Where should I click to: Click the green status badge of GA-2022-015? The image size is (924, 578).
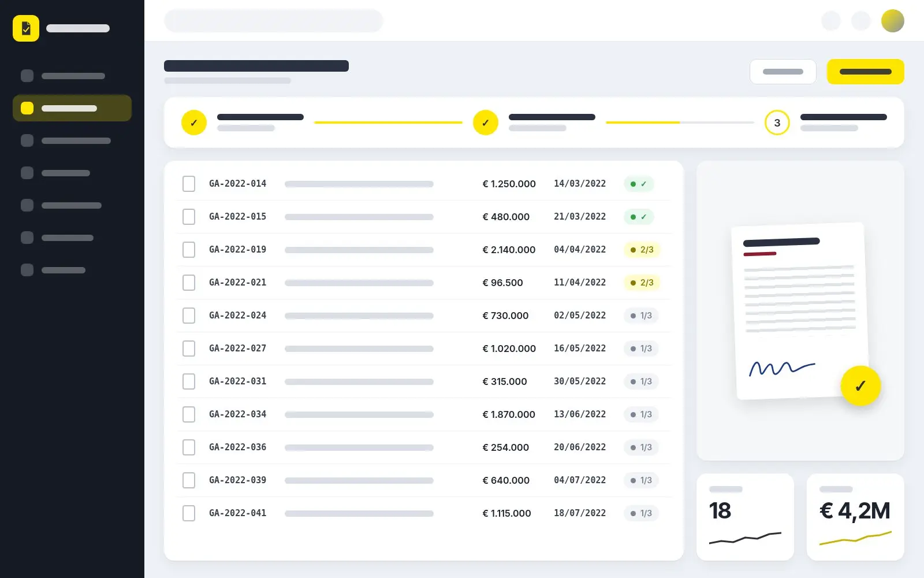point(639,217)
